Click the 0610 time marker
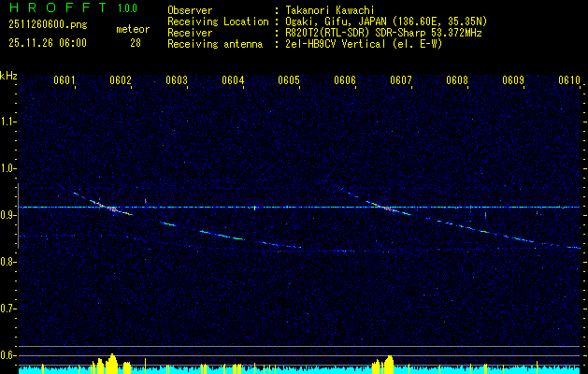This screenshot has height=374, width=588. point(569,81)
